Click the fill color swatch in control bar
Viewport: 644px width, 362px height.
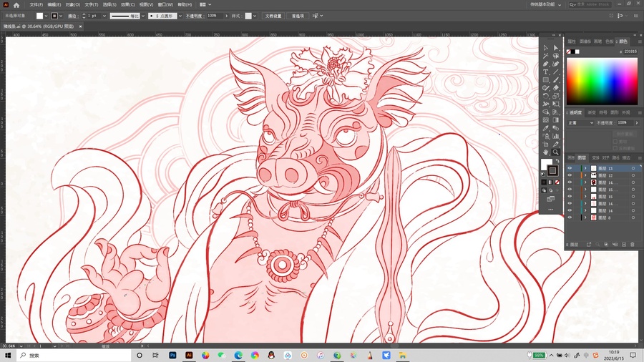click(39, 16)
